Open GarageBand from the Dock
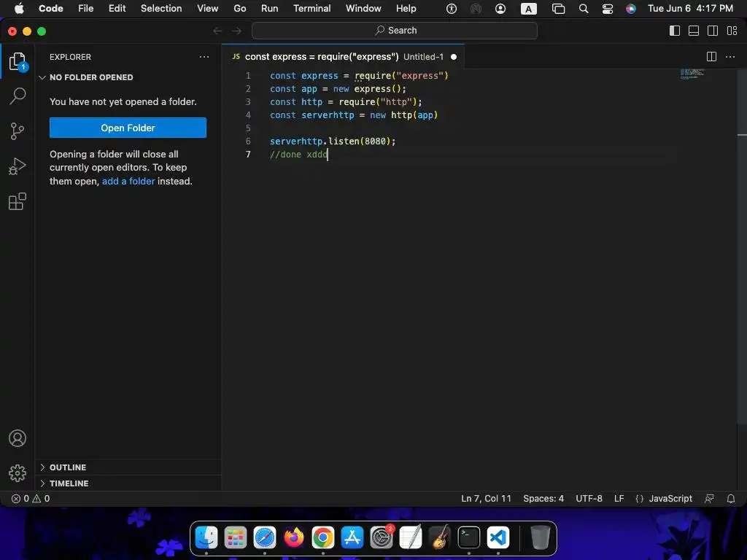Viewport: 747px width, 560px height. pyautogui.click(x=440, y=537)
